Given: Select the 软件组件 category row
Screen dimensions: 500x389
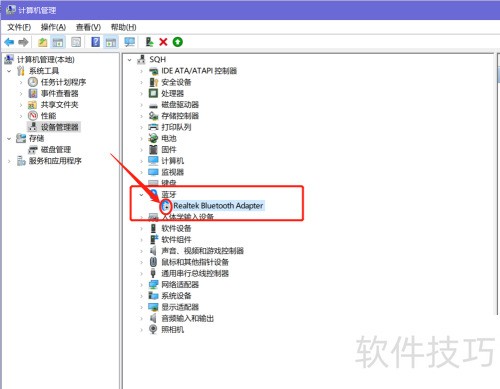Looking at the screenshot, I should [x=176, y=239].
